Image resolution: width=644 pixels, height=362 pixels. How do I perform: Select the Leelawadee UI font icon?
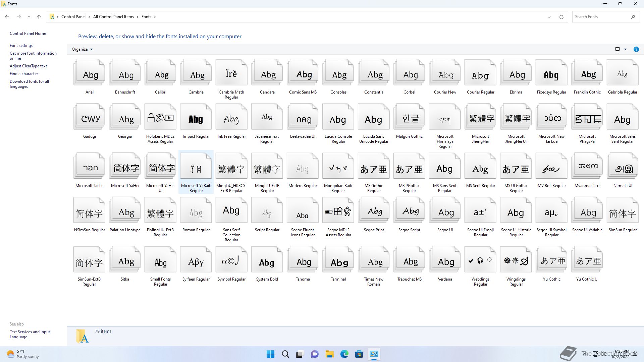click(303, 117)
